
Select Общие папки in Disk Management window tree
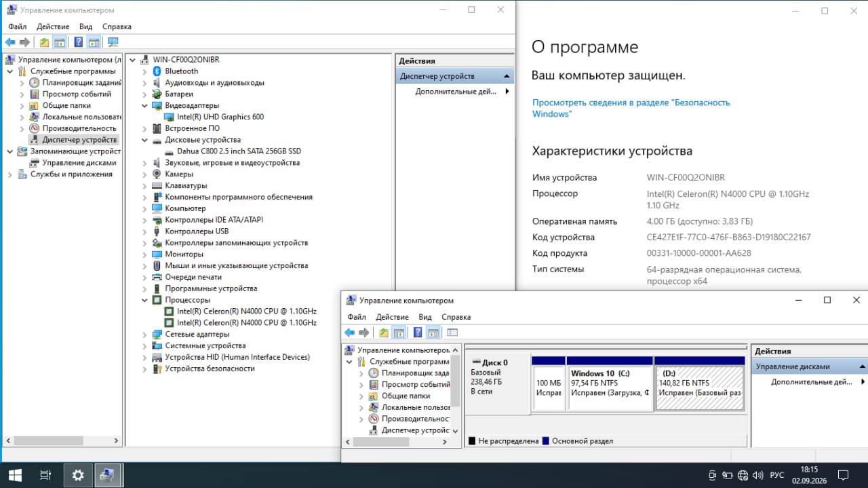[406, 396]
